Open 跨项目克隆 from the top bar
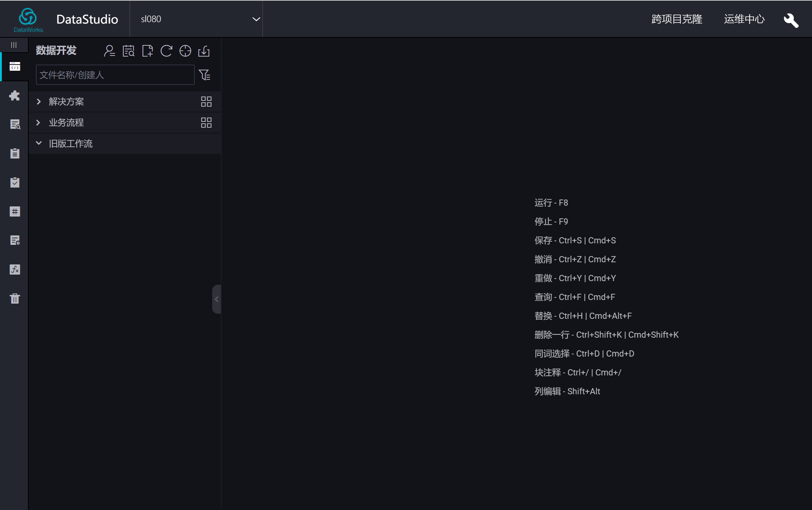Screen dimensions: 812x510 [x=677, y=19]
